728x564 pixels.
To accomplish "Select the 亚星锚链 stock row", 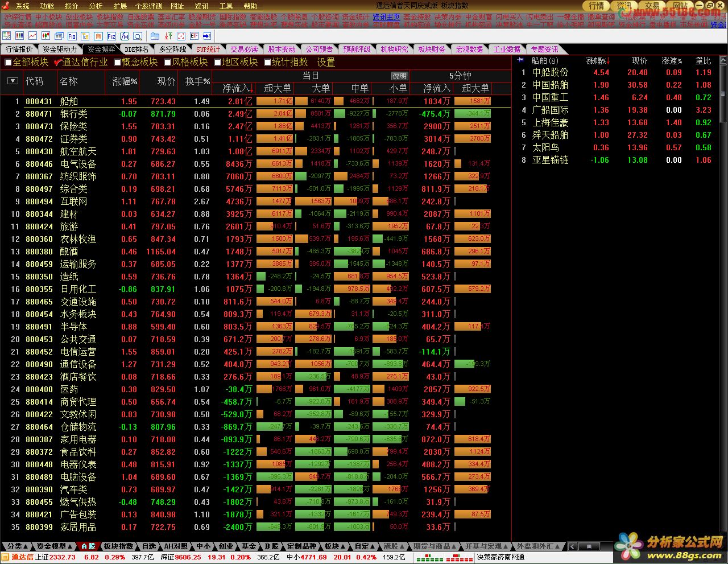I will coord(614,160).
